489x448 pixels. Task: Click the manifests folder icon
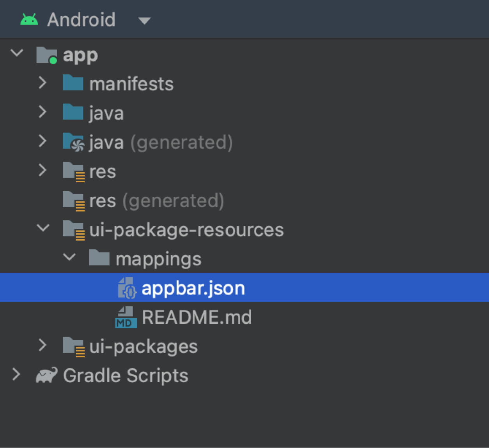(x=73, y=83)
